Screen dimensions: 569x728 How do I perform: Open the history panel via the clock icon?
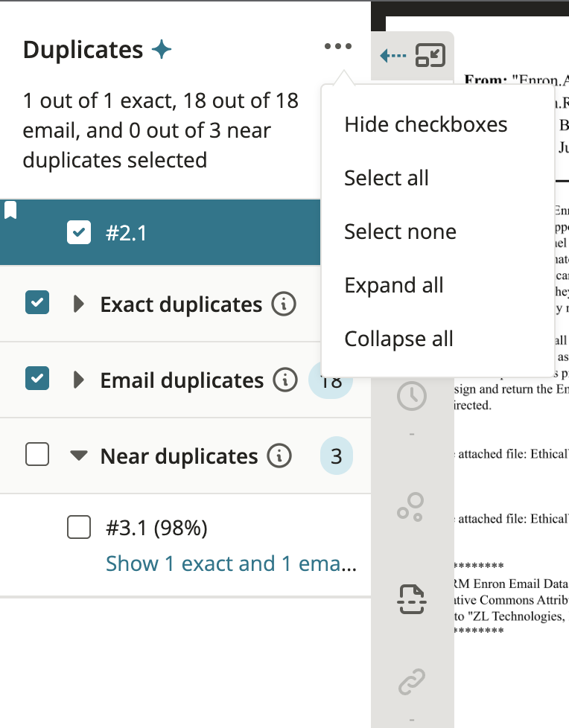pyautogui.click(x=411, y=395)
